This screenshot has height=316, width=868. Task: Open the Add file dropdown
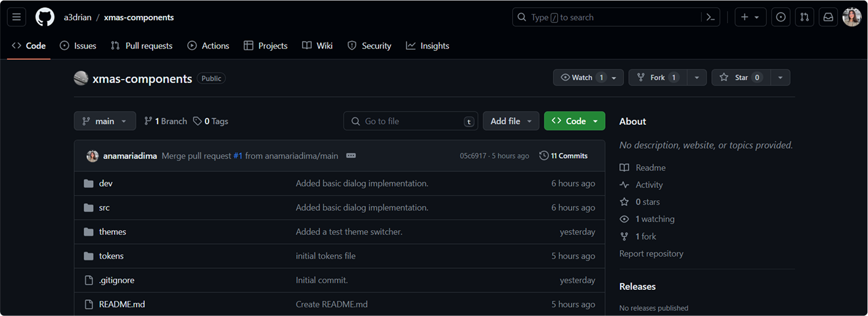coord(511,121)
